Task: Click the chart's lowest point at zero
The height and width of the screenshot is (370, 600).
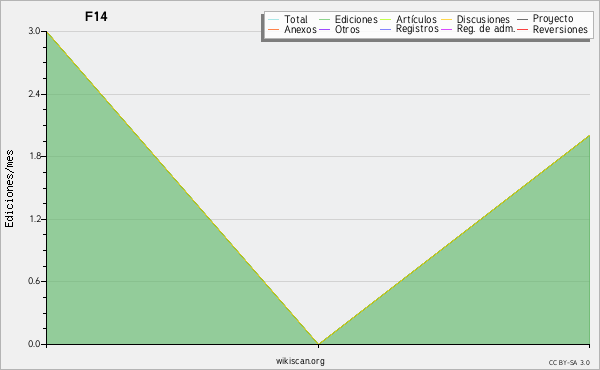Action: coord(318,344)
